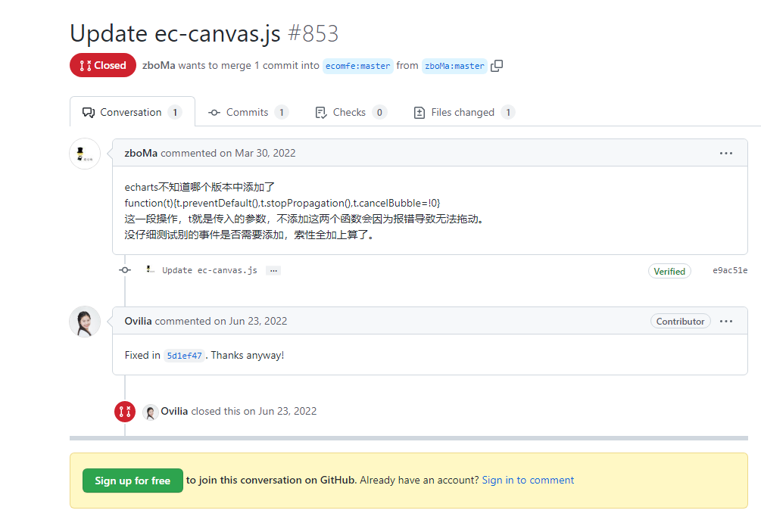The height and width of the screenshot is (532, 761).
Task: Click Ovilia author name in comment header
Action: (x=139, y=321)
